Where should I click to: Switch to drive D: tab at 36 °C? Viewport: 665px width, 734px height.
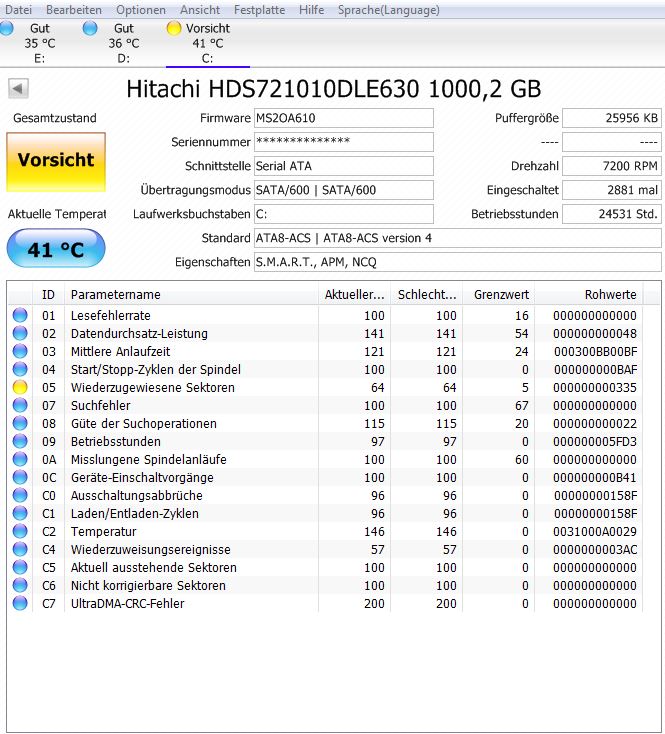coord(124,43)
